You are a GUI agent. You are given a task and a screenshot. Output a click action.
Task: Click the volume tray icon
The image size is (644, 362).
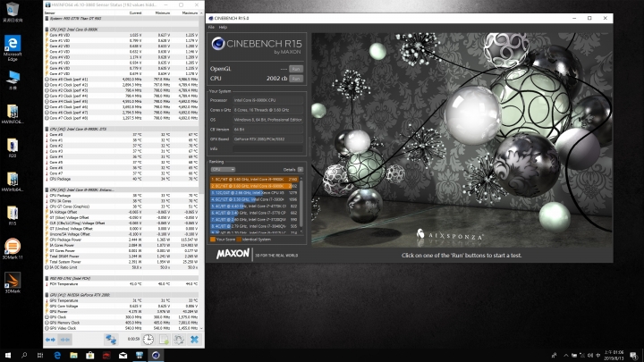(x=590, y=356)
